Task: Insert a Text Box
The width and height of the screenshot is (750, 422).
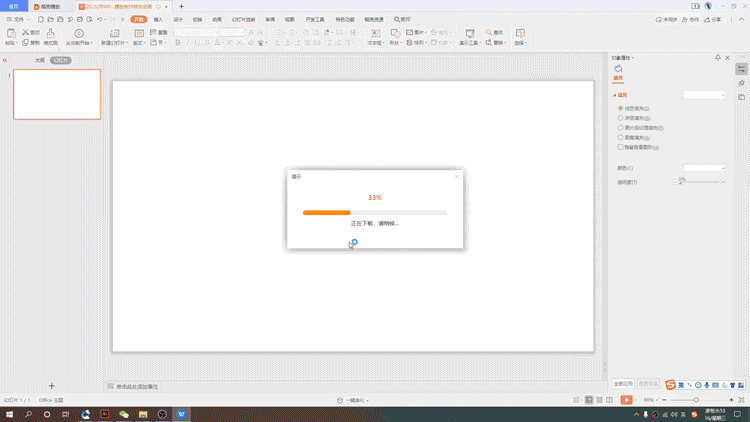Action: (376, 33)
